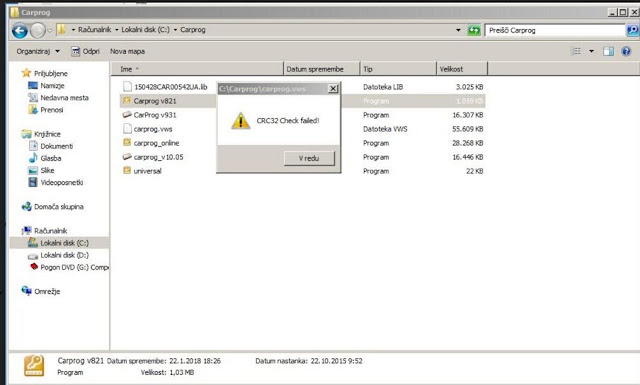Click the Nova mapa button

[127, 51]
